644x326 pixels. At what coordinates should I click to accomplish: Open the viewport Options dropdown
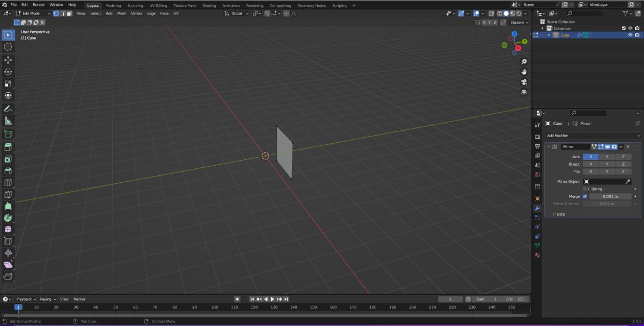pyautogui.click(x=519, y=23)
